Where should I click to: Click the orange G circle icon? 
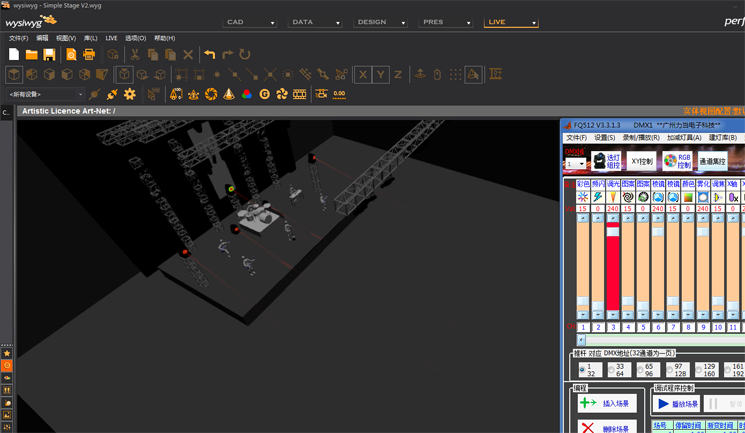point(264,94)
